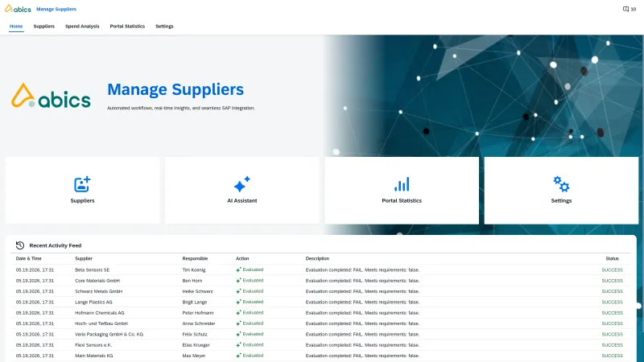Click responsible person Max Meyer

(x=194, y=356)
